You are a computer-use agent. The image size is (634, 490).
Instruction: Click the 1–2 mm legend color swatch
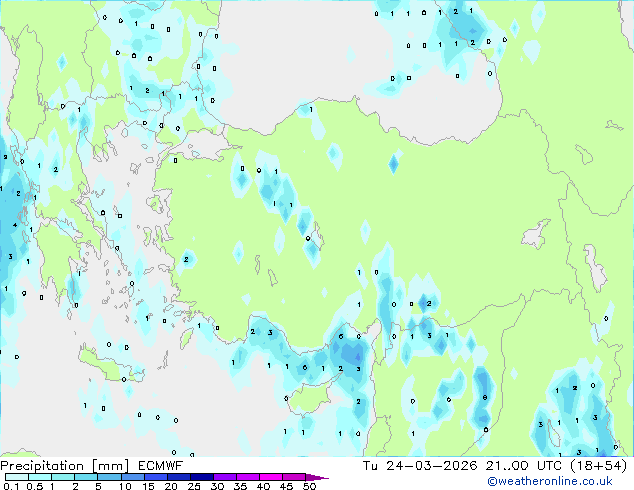(x=63, y=477)
